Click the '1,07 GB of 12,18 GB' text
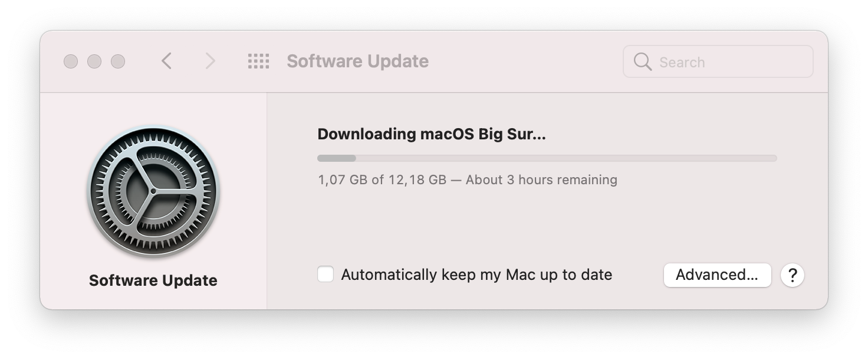 pyautogui.click(x=382, y=179)
